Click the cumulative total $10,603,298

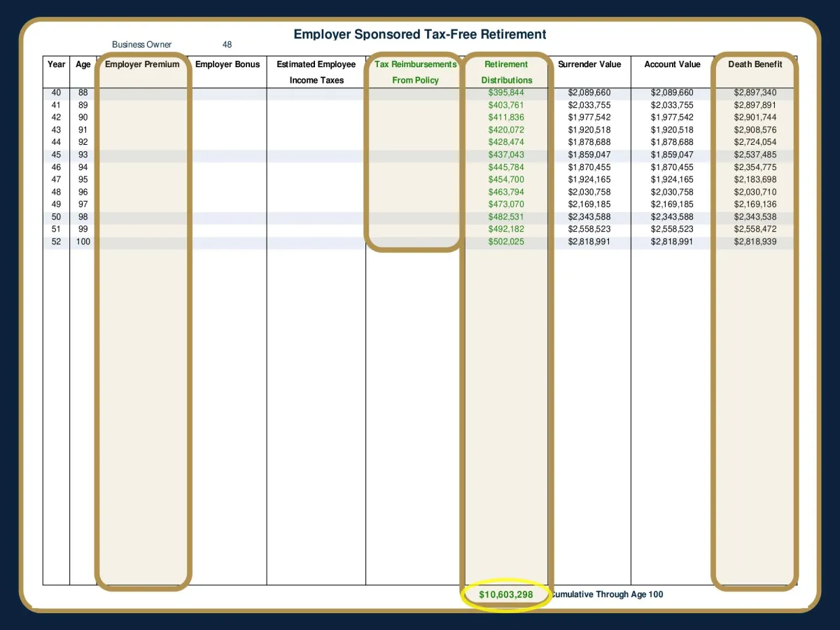coord(506,595)
